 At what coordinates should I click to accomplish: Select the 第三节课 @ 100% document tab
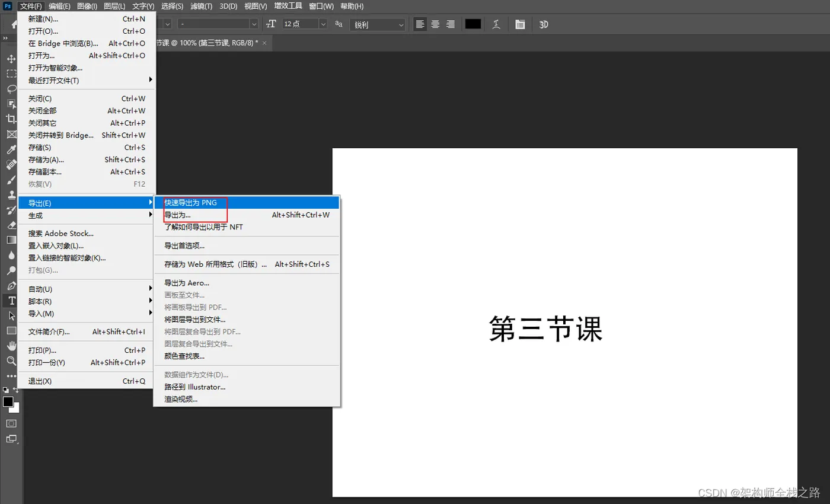tap(206, 43)
